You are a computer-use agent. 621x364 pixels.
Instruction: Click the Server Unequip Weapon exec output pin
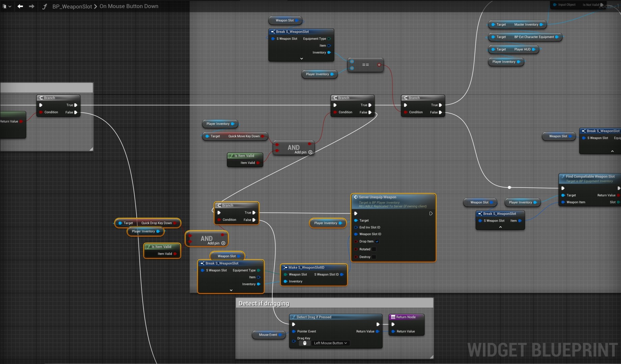[x=431, y=214]
